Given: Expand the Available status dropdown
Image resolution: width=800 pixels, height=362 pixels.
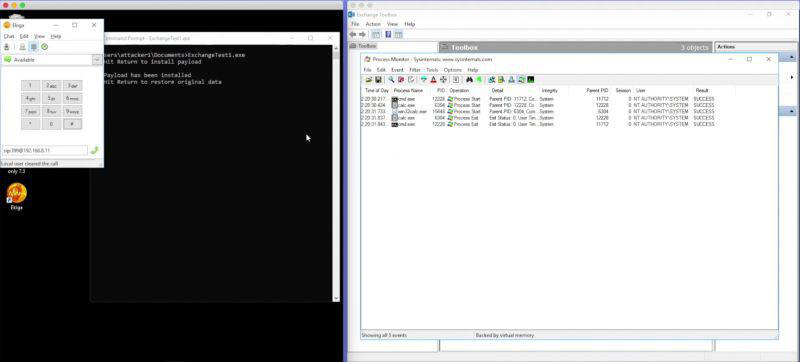Looking at the screenshot, I should (97, 60).
